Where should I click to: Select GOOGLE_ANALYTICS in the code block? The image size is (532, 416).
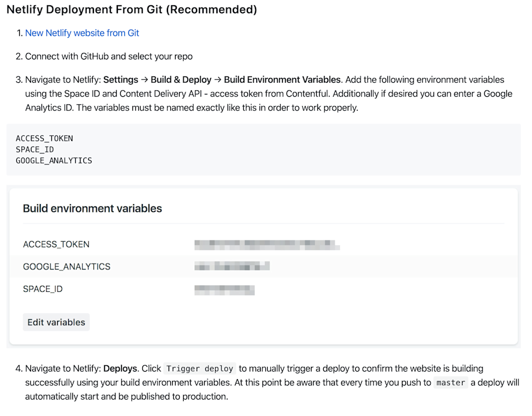tap(54, 160)
